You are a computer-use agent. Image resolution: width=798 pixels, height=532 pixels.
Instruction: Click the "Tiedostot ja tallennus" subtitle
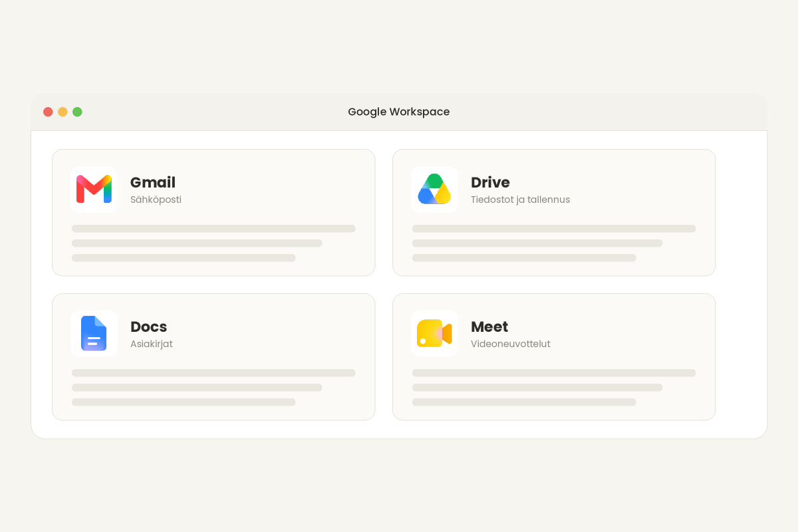(520, 199)
